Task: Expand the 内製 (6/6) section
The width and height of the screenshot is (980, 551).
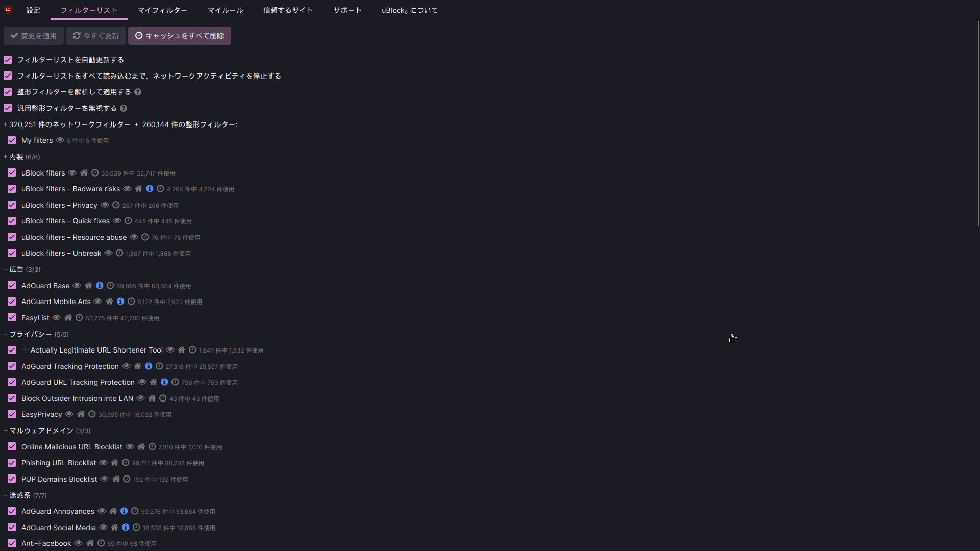Action: coord(21,157)
